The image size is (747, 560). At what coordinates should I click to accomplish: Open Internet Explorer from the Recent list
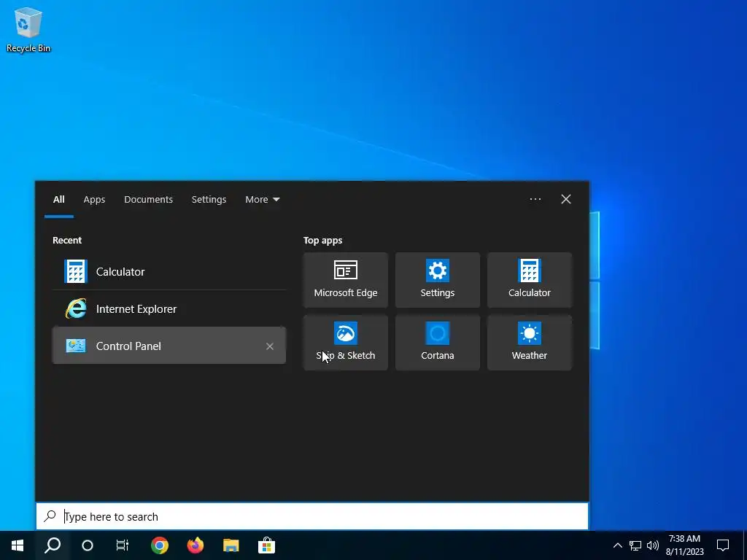169,308
